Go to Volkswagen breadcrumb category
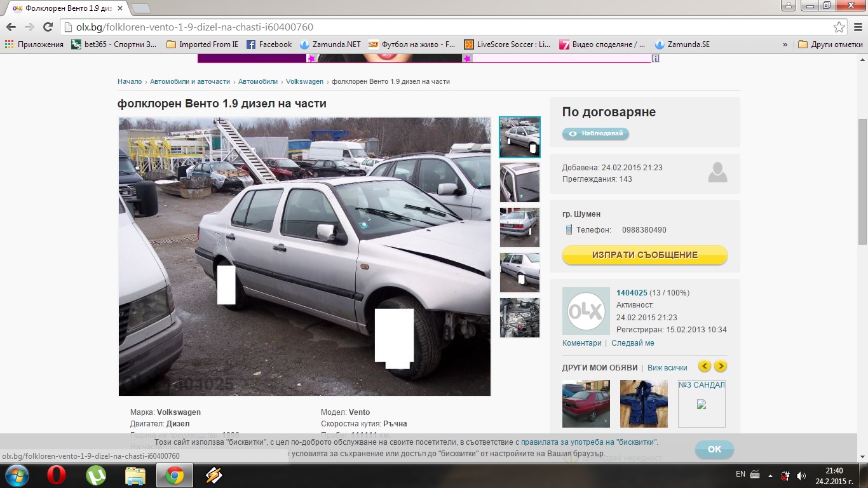868x488 pixels. click(x=304, y=81)
